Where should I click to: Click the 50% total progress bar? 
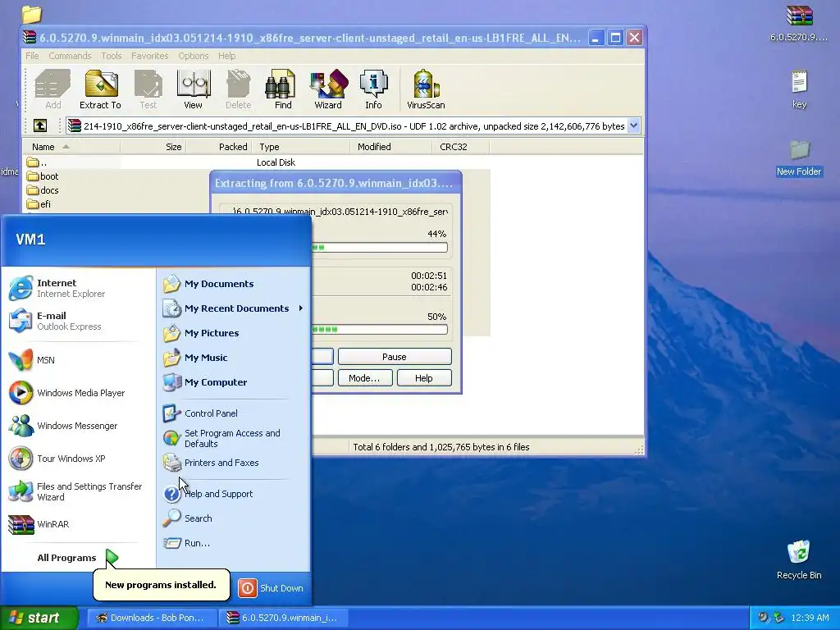[x=379, y=330]
